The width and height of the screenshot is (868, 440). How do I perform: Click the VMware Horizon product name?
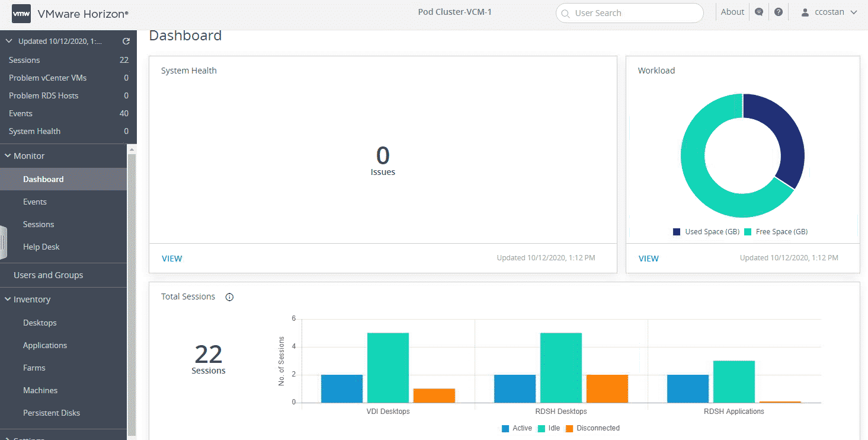(83, 13)
